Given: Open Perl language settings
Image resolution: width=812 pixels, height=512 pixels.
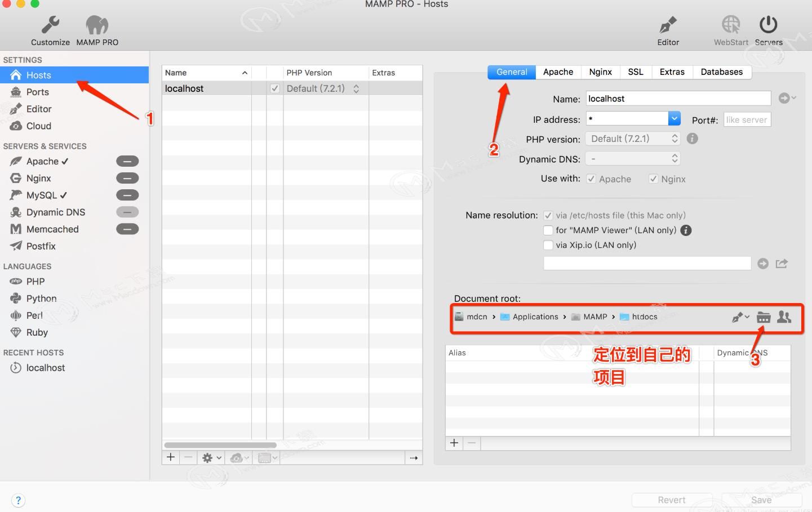Looking at the screenshot, I should pos(34,315).
